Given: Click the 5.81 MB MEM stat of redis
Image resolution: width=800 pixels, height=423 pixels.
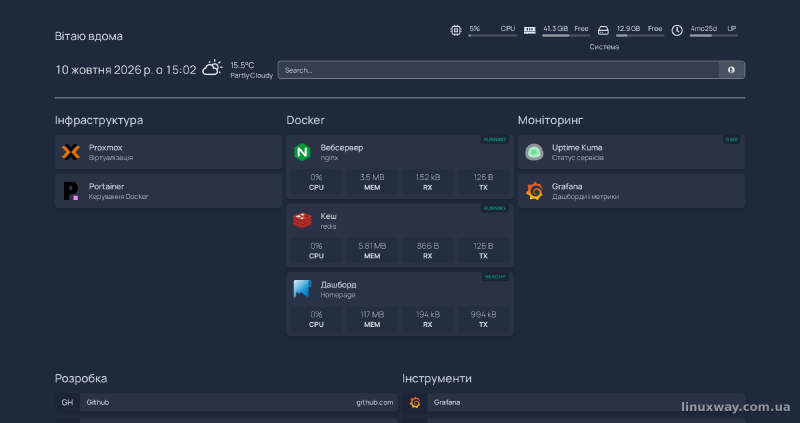Looking at the screenshot, I should [372, 251].
